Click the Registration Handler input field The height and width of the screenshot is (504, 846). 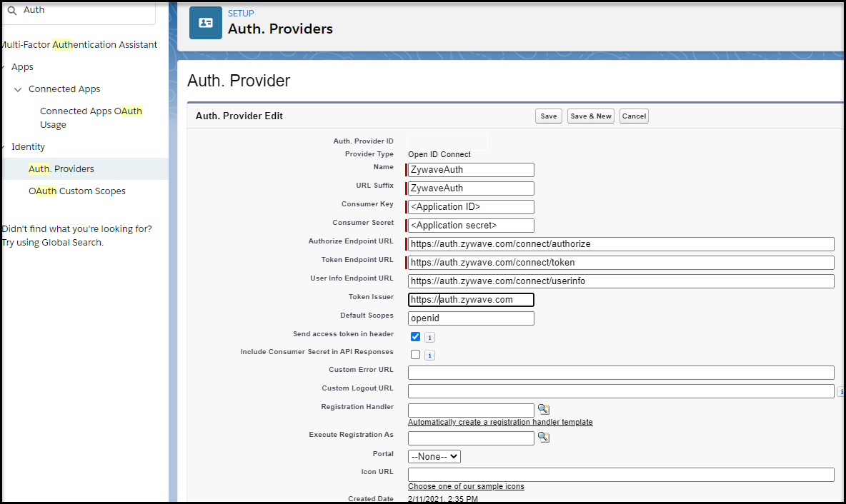[x=471, y=410]
